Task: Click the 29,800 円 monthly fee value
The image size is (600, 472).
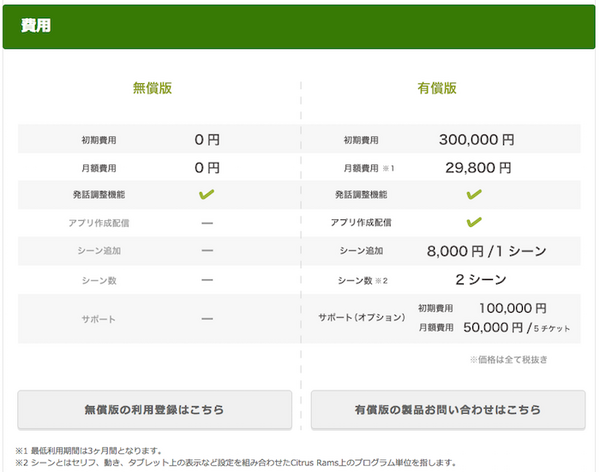Action: point(475,167)
